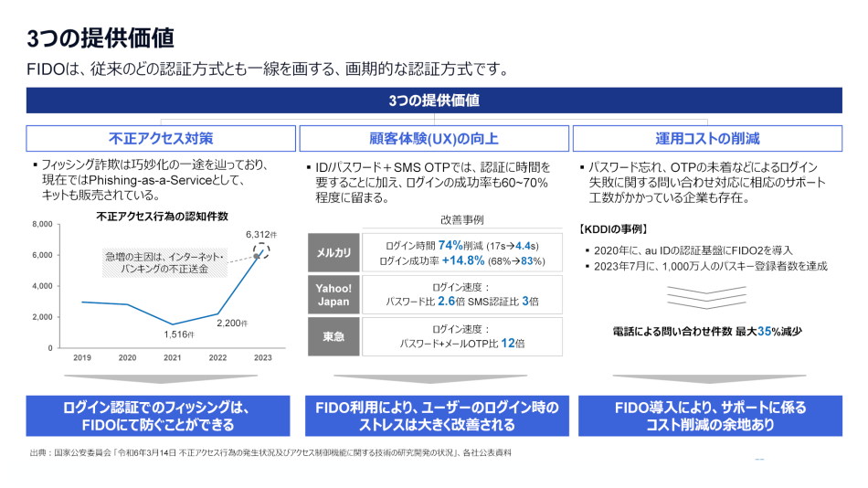Select the 【KDDIの事例】 heading
Screen dimensions: 868x488
[x=613, y=229]
